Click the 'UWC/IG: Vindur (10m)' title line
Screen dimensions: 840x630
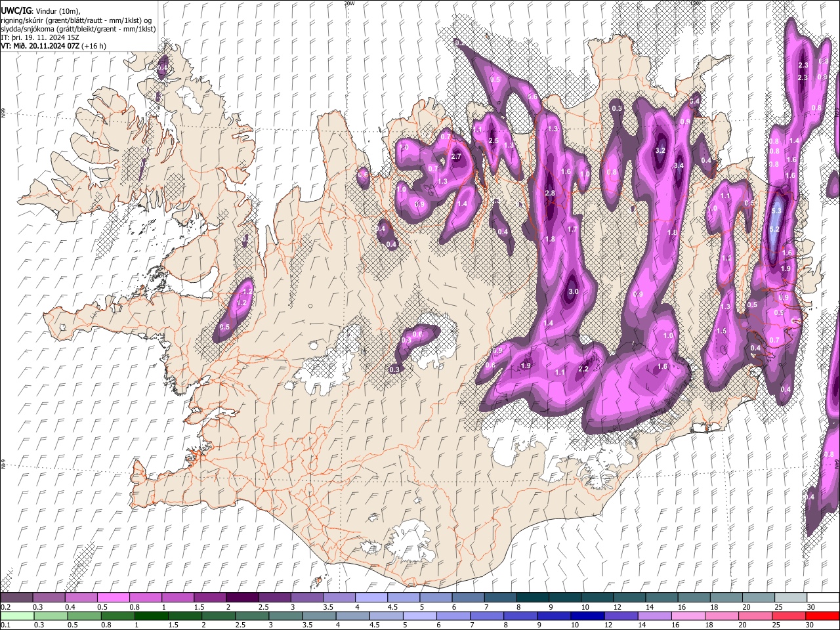click(41, 11)
